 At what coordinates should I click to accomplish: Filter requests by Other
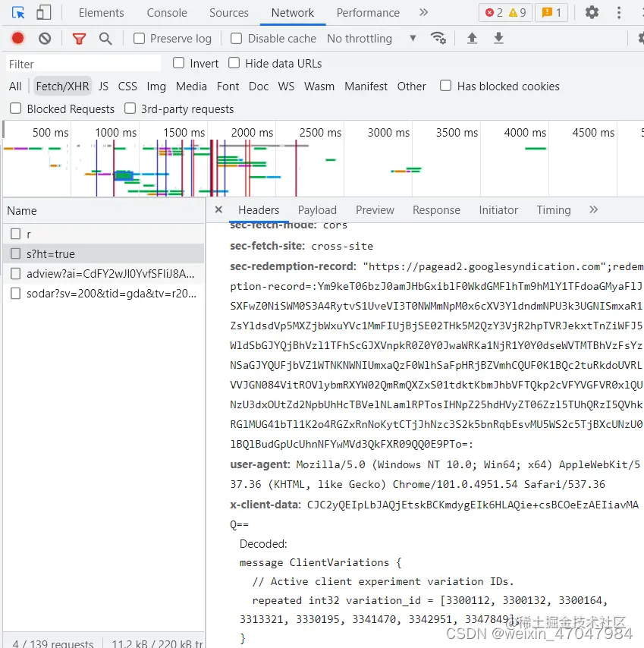pyautogui.click(x=411, y=87)
